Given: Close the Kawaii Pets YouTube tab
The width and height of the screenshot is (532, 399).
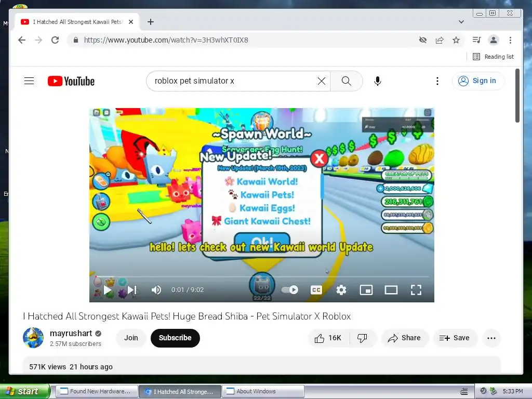Looking at the screenshot, I should click(x=131, y=22).
